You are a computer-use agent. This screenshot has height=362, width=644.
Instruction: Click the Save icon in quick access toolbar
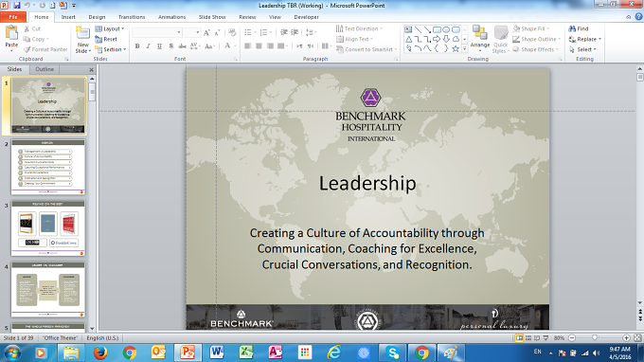click(17, 6)
